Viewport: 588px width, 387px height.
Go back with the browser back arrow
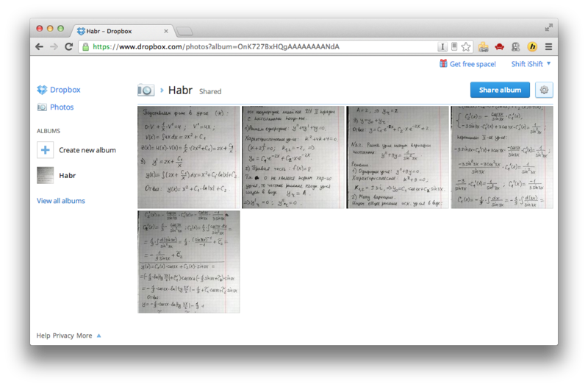pyautogui.click(x=39, y=46)
